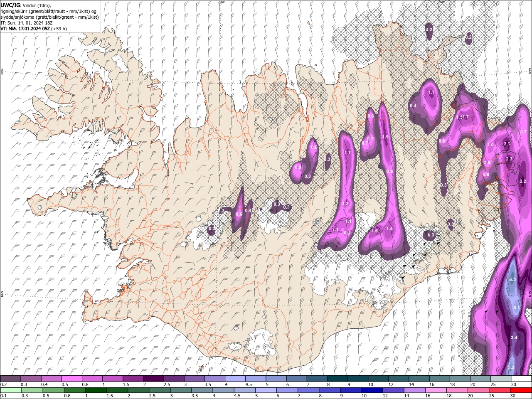Click the 2.1 value on the map
Image resolution: width=532 pixels, height=399 pixels.
[507, 143]
